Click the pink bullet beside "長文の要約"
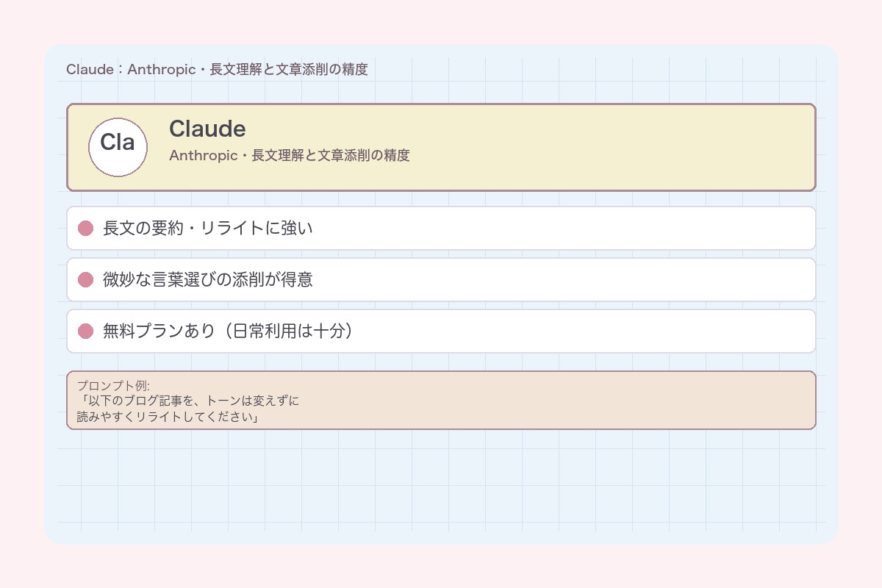The height and width of the screenshot is (588, 882). pyautogui.click(x=85, y=228)
